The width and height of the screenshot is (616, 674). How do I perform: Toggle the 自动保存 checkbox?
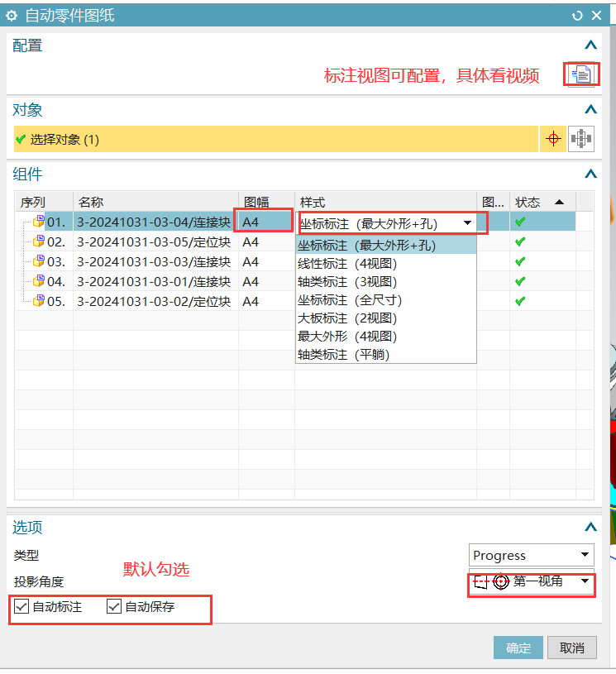point(114,606)
